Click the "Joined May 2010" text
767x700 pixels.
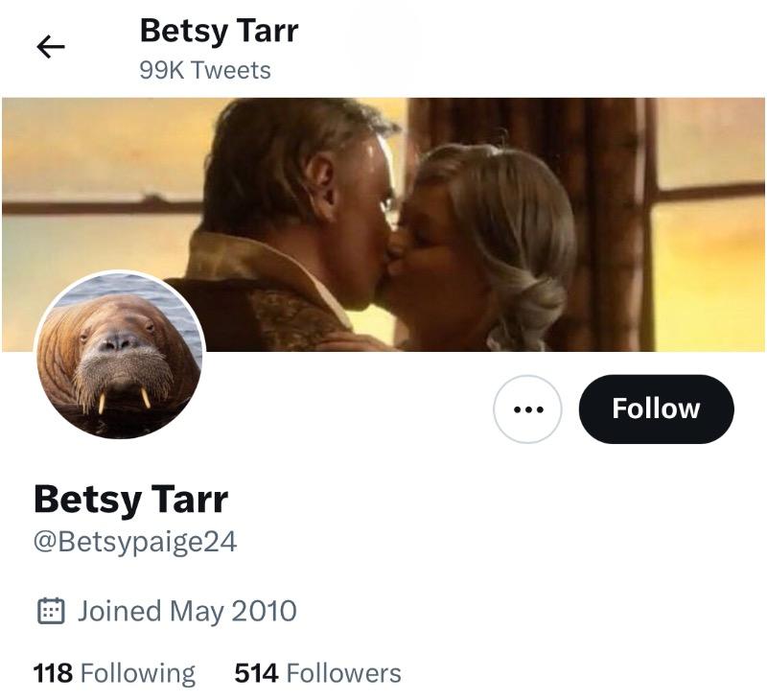187,611
